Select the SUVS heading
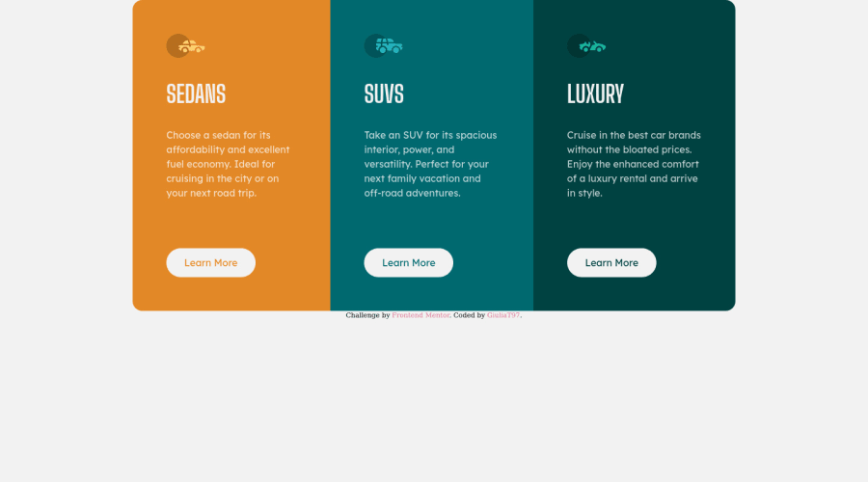This screenshot has height=482, width=868. pos(384,94)
